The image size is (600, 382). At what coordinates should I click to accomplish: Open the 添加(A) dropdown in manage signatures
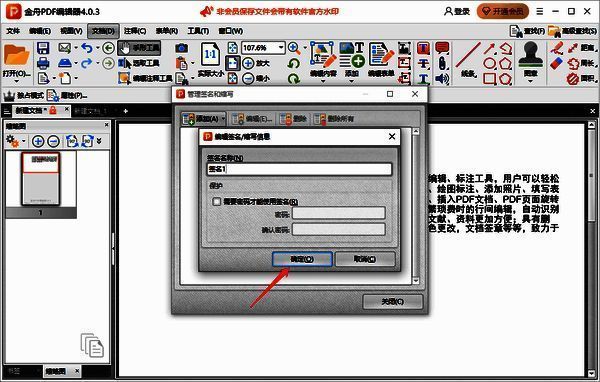223,119
